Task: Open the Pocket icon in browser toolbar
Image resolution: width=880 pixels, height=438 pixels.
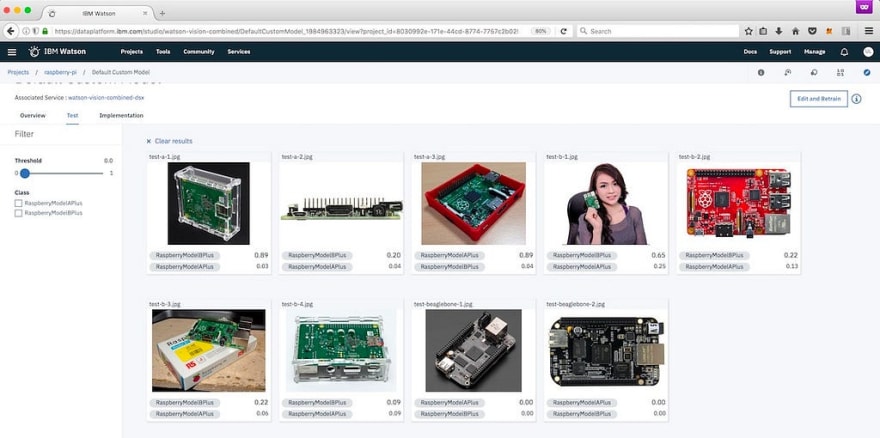Action: 812,31
